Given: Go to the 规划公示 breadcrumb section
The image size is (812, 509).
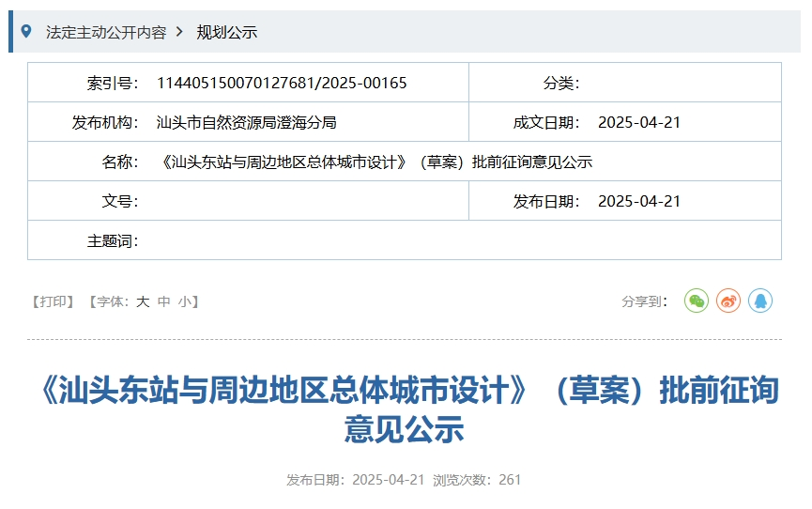Looking at the screenshot, I should click(x=226, y=32).
